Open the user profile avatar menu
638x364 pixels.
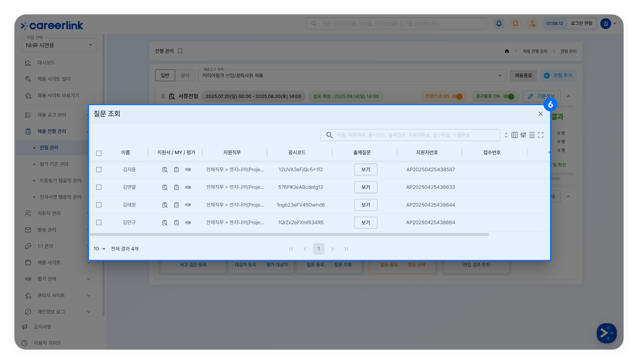(x=606, y=23)
